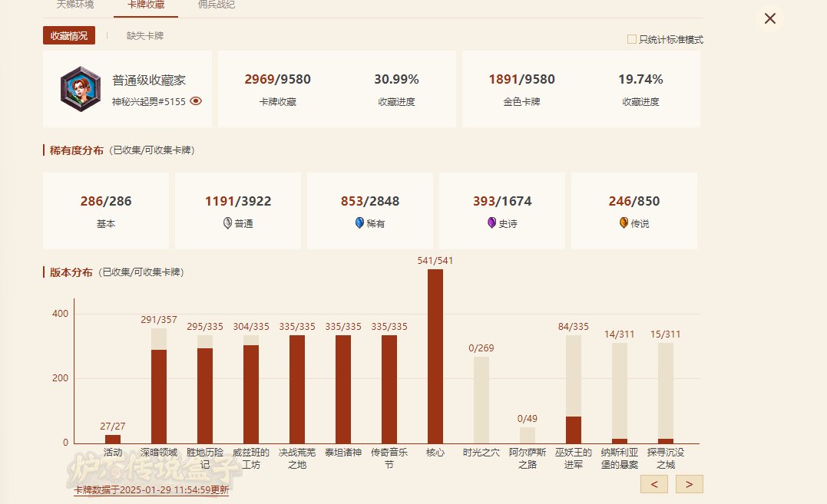
Task: Show the 缺失卡牌 view
Action: tap(145, 36)
